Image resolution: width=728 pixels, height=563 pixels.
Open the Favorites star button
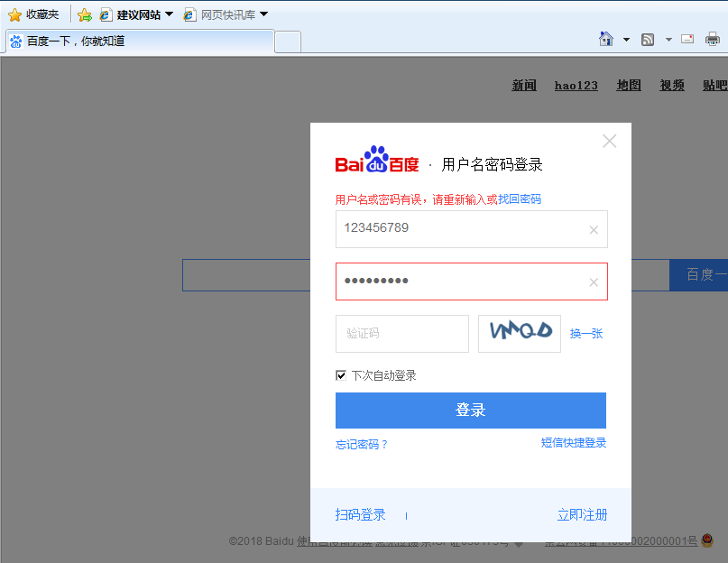33,14
